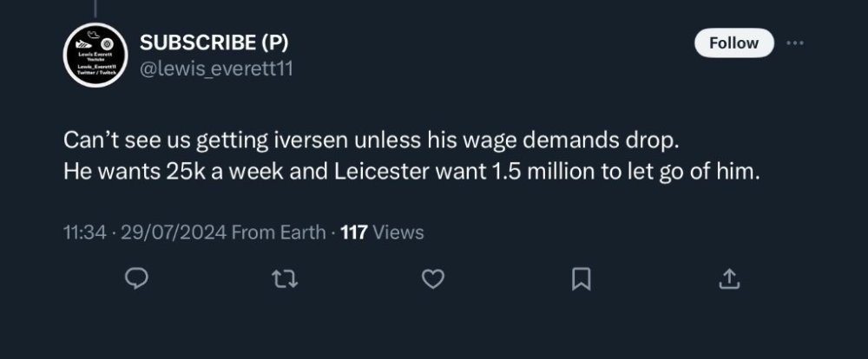Share the tweet via the share icon
The image size is (868, 359).
(730, 279)
